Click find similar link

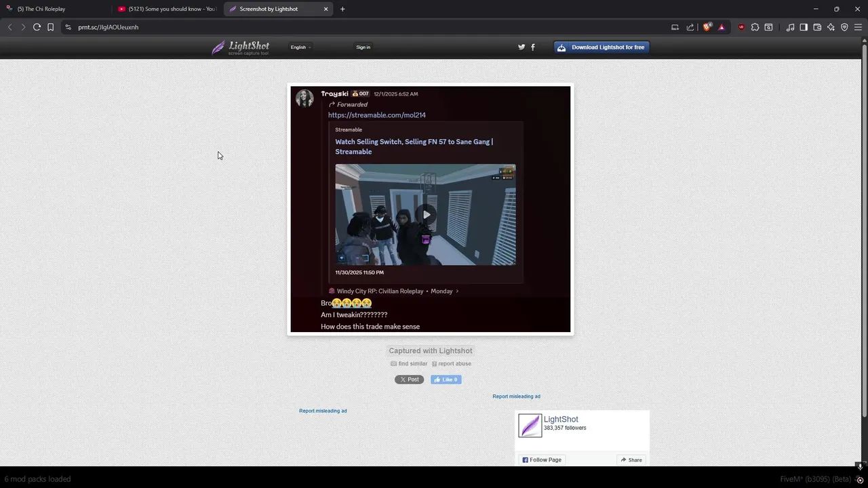[409, 364]
